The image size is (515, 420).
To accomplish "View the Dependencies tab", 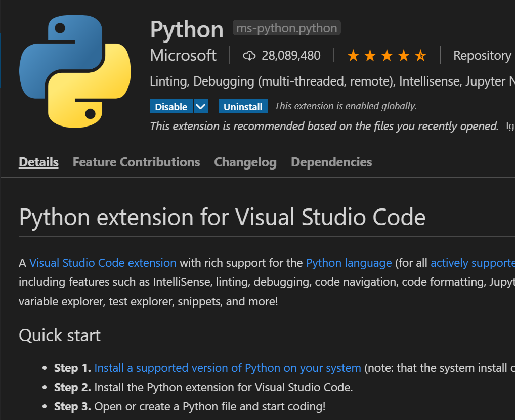I will [331, 162].
